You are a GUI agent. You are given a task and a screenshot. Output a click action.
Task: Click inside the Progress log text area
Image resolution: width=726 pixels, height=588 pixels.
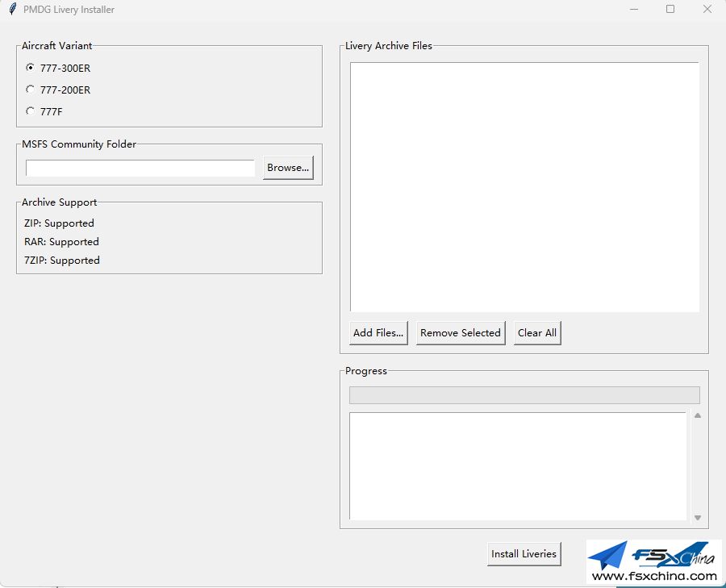518,465
